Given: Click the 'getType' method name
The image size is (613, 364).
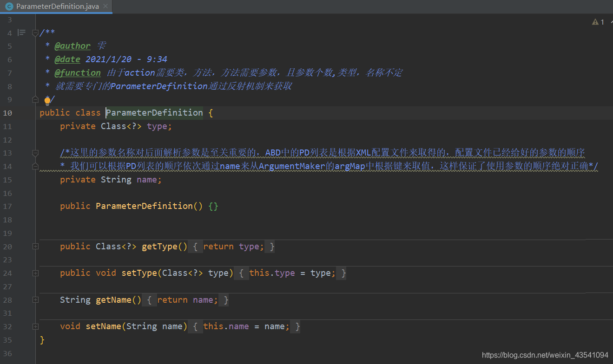Looking at the screenshot, I should pyautogui.click(x=159, y=247).
